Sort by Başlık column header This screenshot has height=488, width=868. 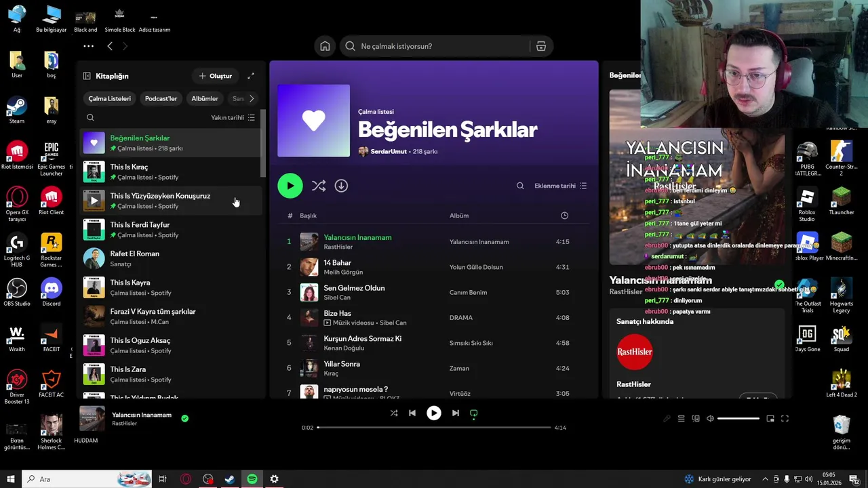coord(309,216)
